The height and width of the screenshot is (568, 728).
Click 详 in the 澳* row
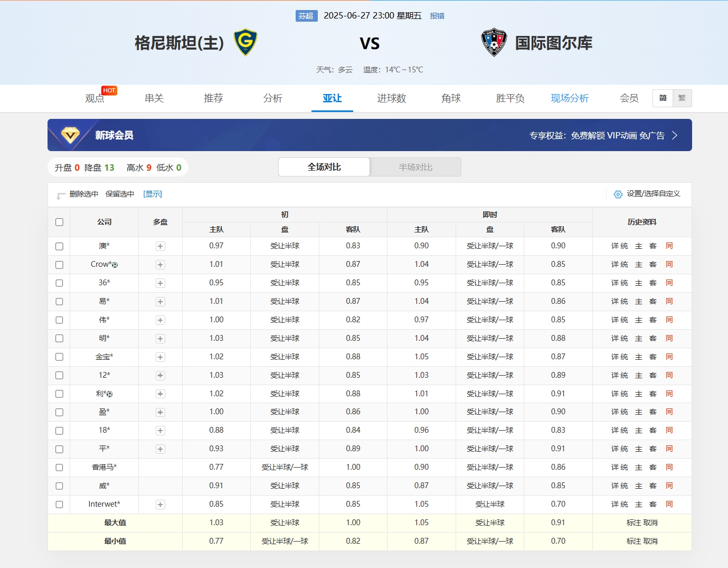point(614,246)
